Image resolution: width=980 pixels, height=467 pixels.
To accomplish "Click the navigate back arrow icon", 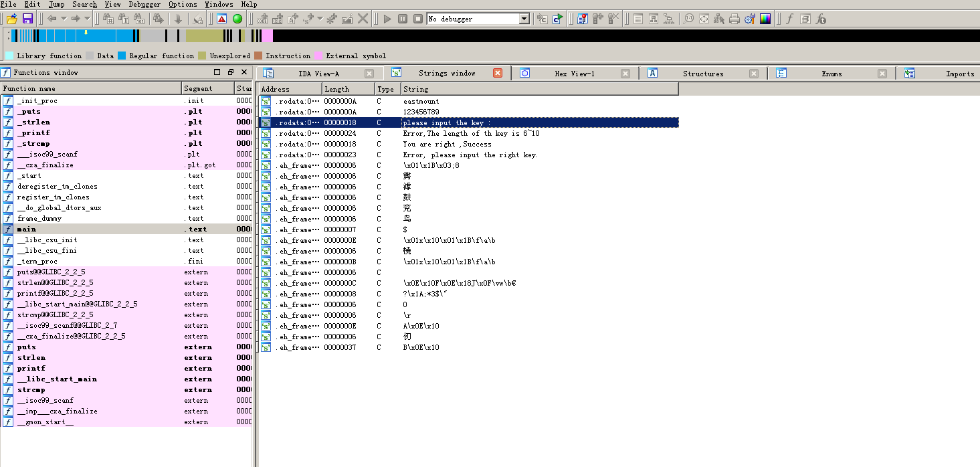I will click(x=52, y=19).
